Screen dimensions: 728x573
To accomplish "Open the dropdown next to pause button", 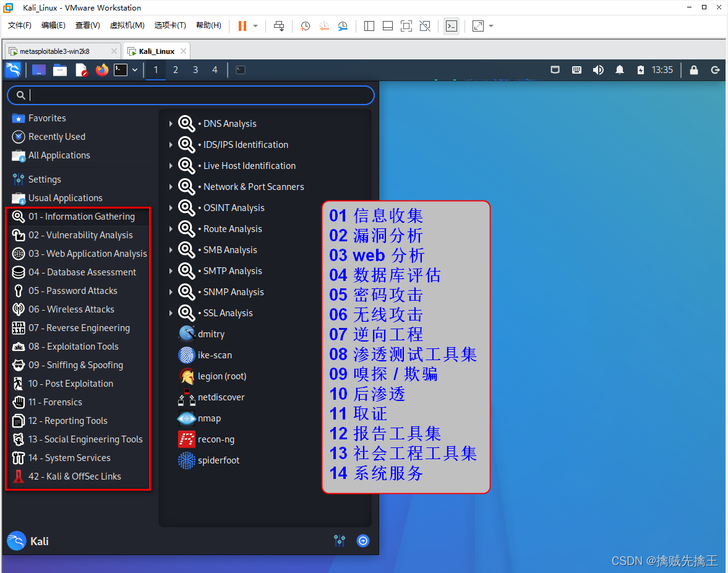I will (x=255, y=26).
